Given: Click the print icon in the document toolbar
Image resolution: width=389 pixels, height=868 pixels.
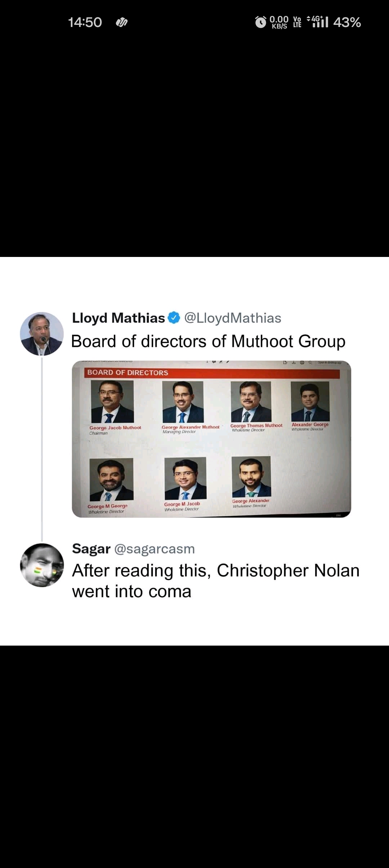Looking at the screenshot, I should click(x=302, y=362).
